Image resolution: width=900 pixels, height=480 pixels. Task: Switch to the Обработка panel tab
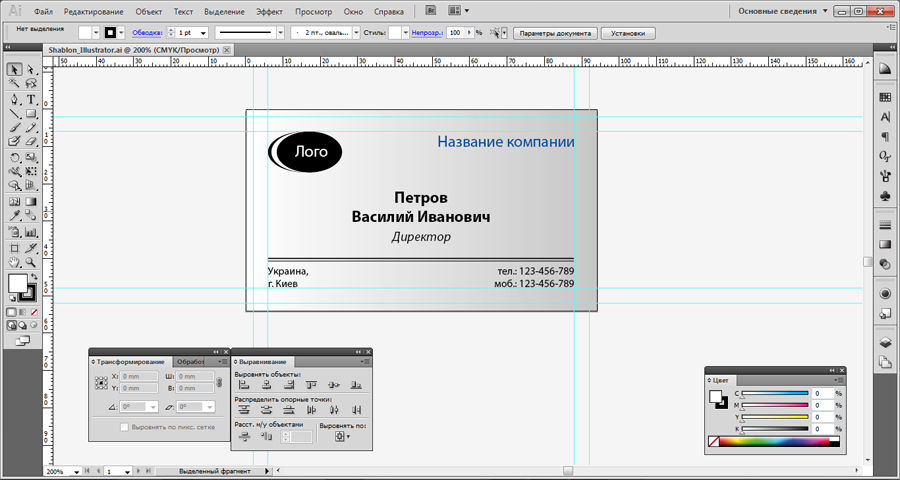point(191,362)
